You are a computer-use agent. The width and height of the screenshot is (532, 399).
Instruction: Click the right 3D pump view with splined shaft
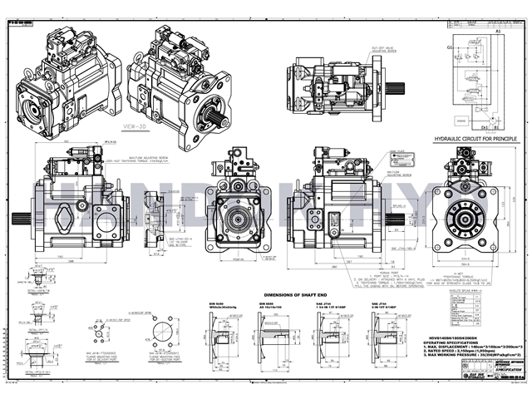180,87
